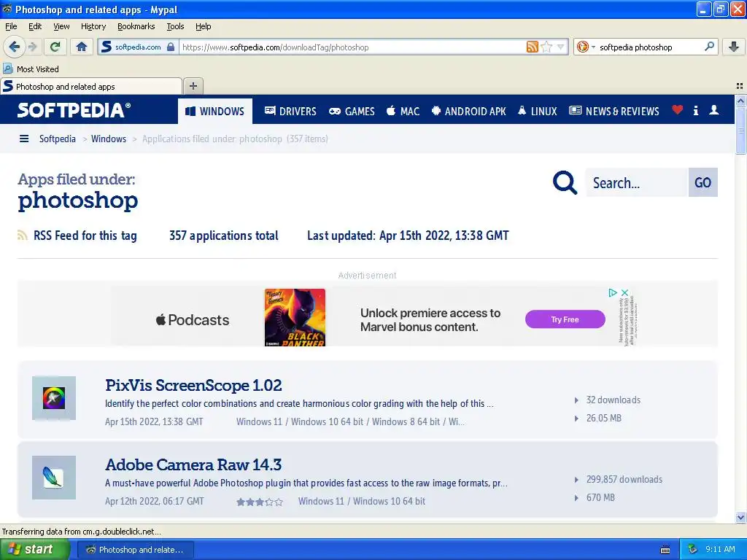Click the browser address URL field
Image resolution: width=747 pixels, height=560 pixels.
tap(352, 47)
